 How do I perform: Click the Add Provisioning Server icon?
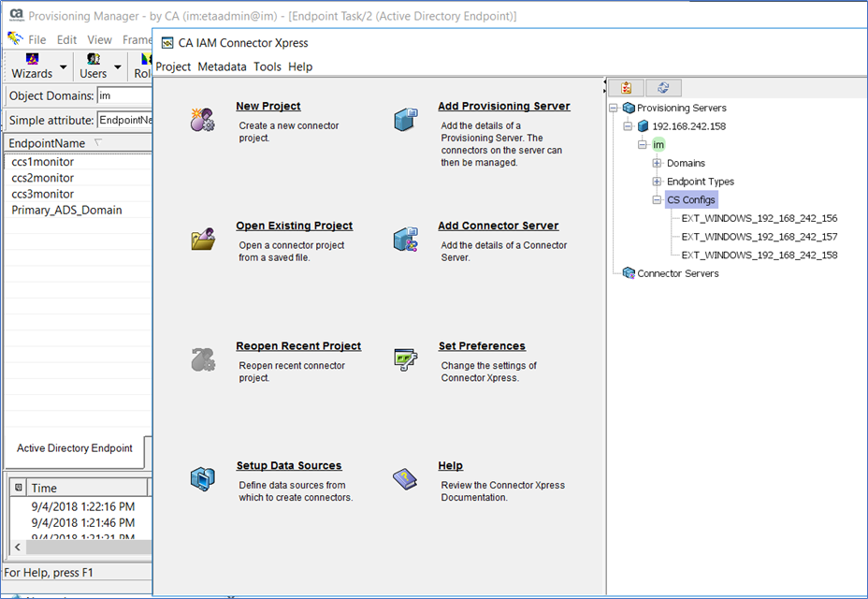tap(406, 119)
